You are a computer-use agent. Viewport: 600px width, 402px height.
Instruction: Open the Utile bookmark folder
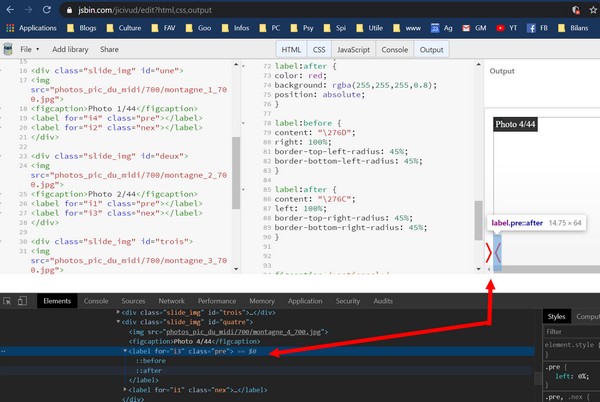click(x=369, y=28)
